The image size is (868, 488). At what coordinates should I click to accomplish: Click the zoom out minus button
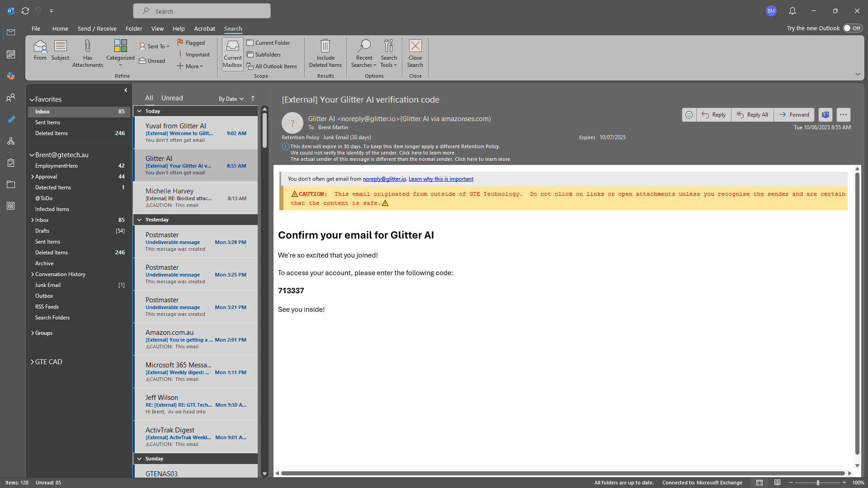[791, 483]
